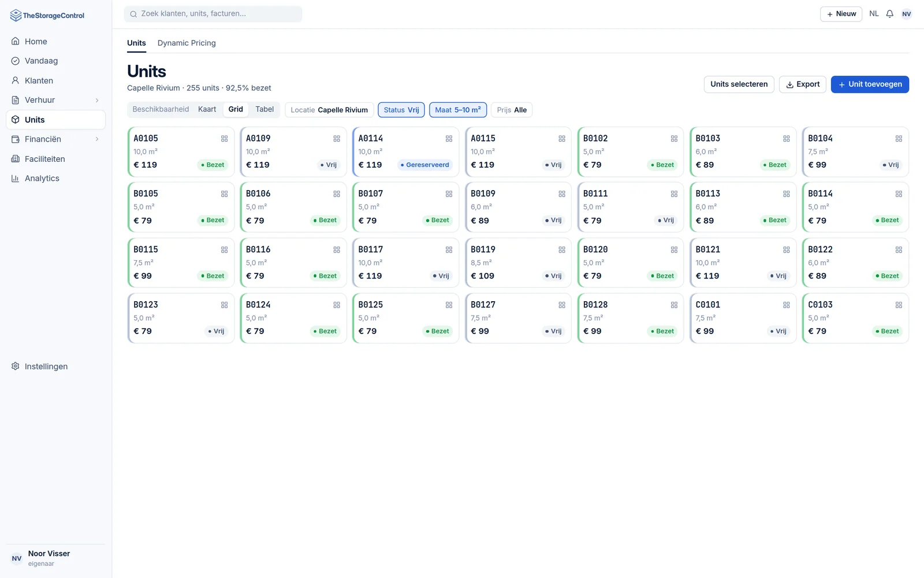Click the Unit toevoegen button
This screenshot has width=924, height=578.
pos(870,84)
